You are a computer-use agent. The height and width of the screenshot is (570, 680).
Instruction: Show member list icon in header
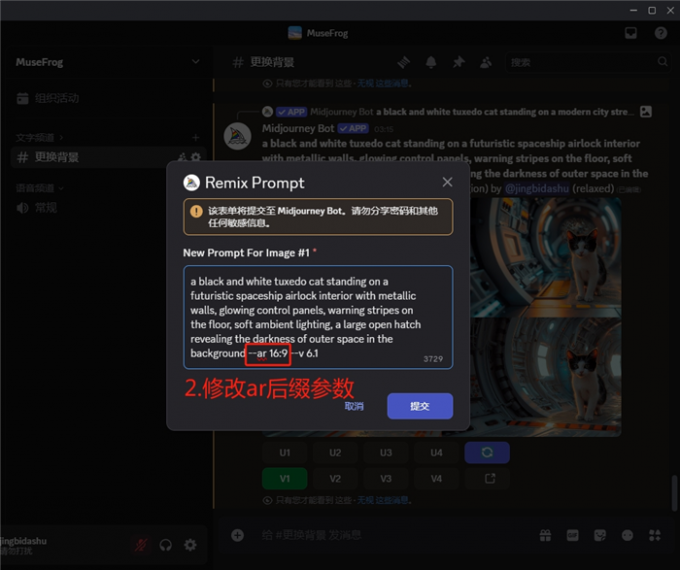pos(486,62)
